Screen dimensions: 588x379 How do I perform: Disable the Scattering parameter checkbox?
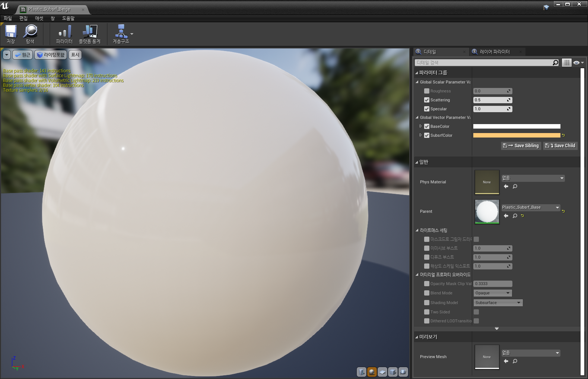pos(427,100)
